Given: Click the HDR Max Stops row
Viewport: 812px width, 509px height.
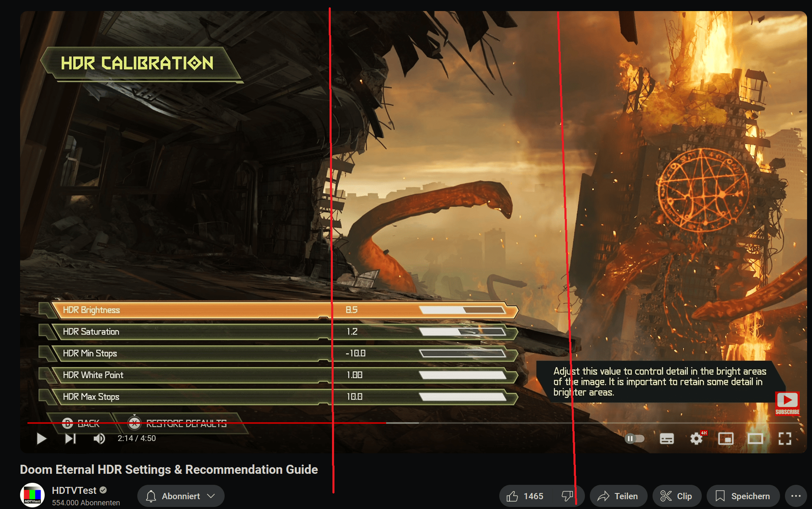Looking at the screenshot, I should tap(279, 397).
